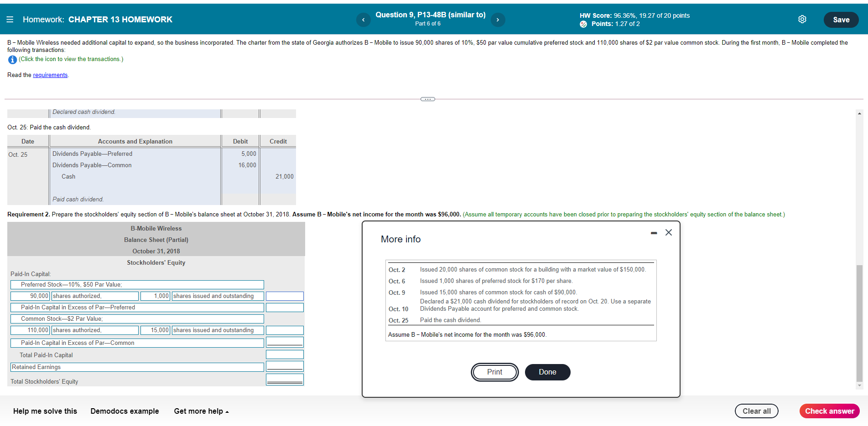Click the preferred shares issued field showing 1,000
The width and height of the screenshot is (868, 426).
click(156, 296)
